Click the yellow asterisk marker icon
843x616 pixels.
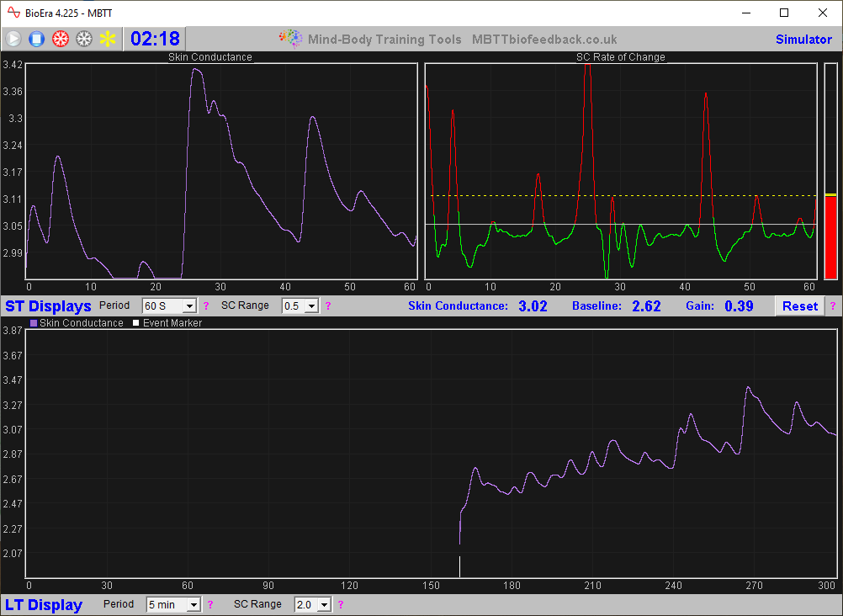click(108, 39)
